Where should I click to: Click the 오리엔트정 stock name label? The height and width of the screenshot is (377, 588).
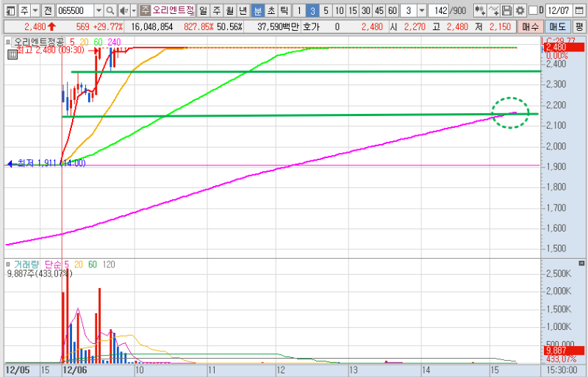click(x=173, y=10)
